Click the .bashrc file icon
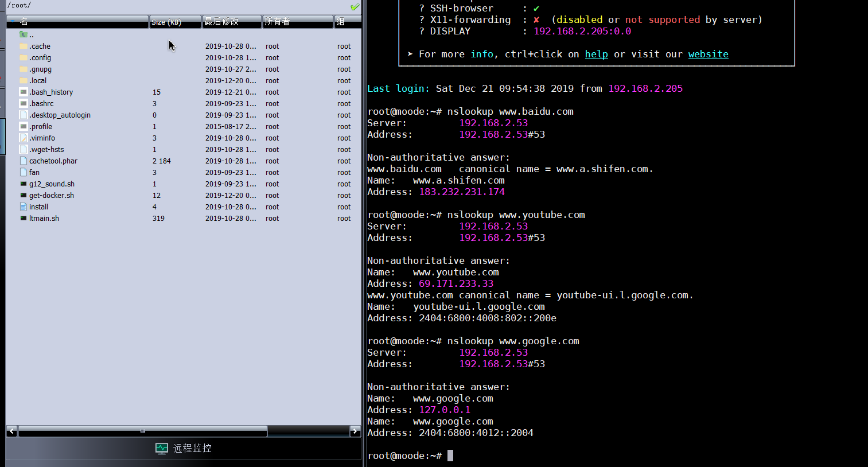868x467 pixels. [22, 103]
